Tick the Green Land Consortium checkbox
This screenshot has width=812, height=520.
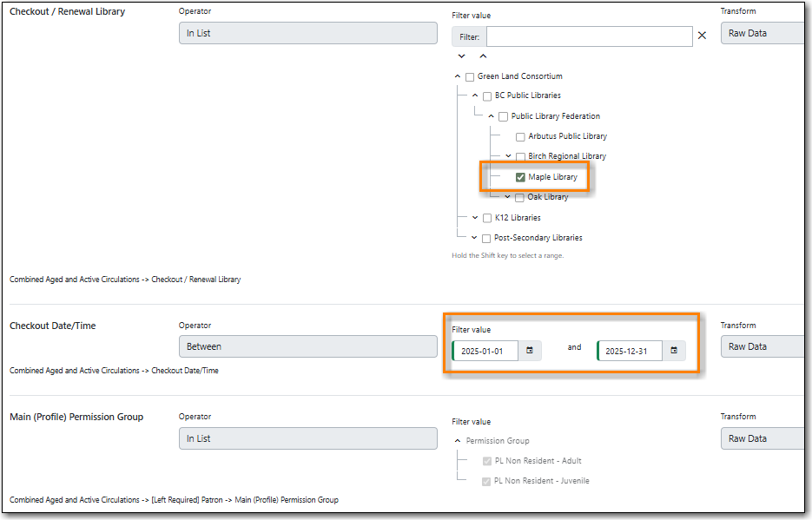pyautogui.click(x=470, y=76)
